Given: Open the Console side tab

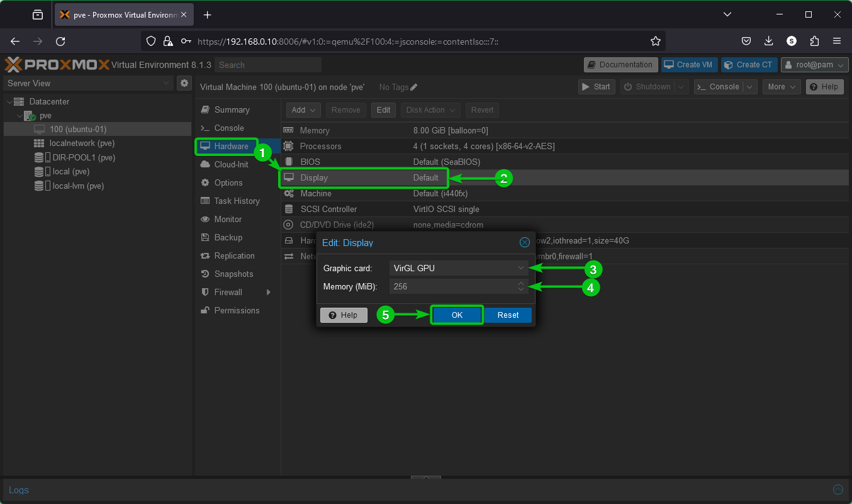Looking at the screenshot, I should [238, 128].
